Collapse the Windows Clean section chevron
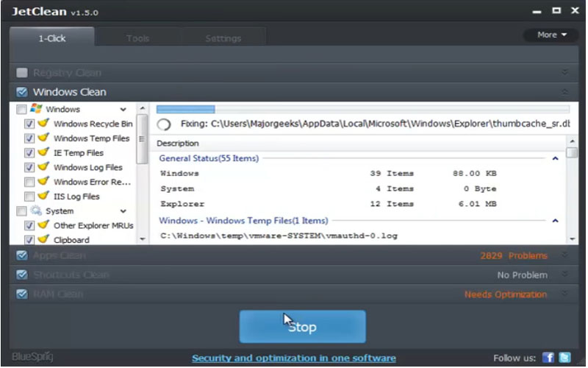This screenshot has width=588, height=368. click(564, 92)
